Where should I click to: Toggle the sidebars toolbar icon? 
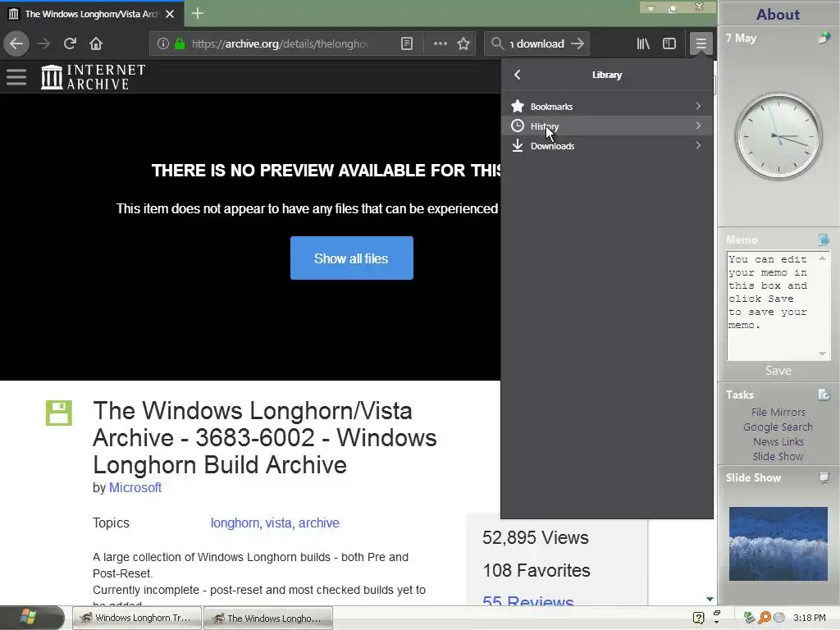pyautogui.click(x=669, y=43)
